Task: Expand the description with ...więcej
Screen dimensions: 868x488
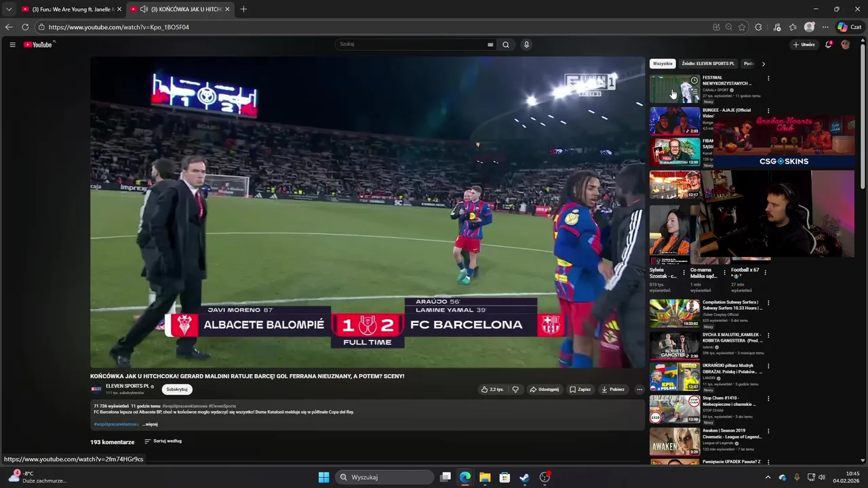Action: pos(150,424)
